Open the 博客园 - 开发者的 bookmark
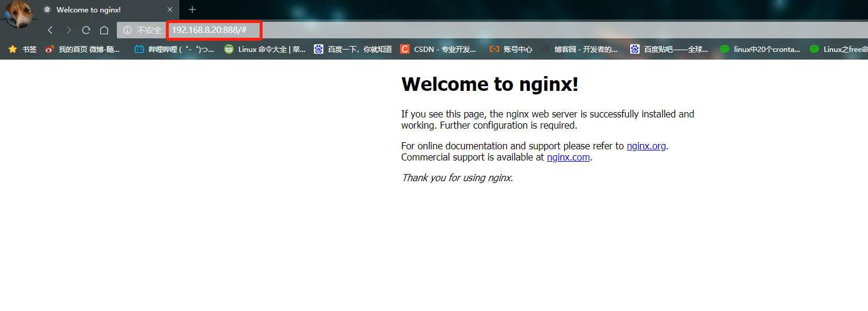 click(x=579, y=50)
